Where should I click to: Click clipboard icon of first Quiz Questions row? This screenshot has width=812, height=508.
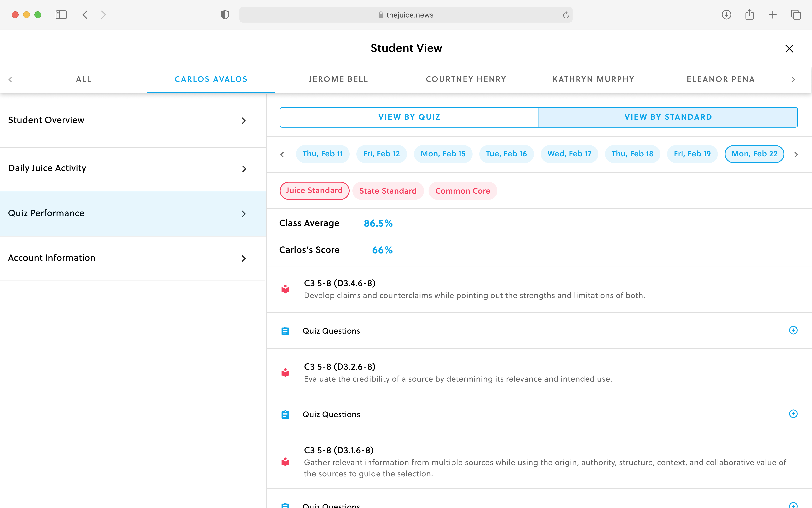tap(285, 331)
